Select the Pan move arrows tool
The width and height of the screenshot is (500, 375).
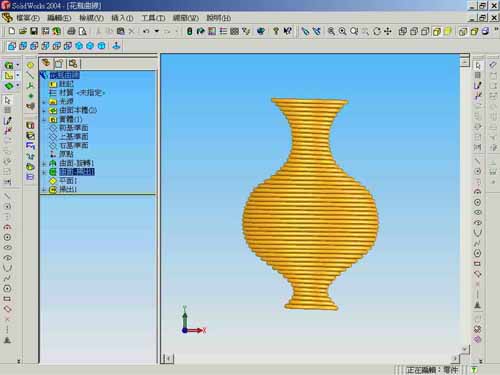pyautogui.click(x=388, y=31)
